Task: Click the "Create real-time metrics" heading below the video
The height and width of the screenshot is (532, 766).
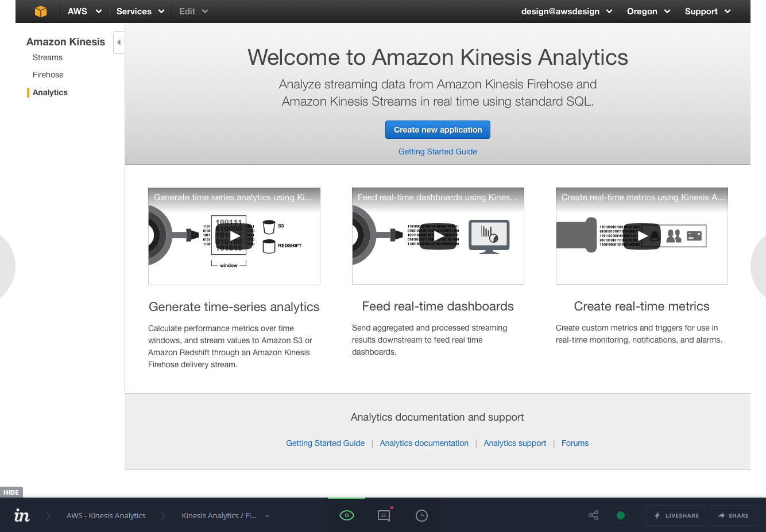Action: tap(642, 306)
